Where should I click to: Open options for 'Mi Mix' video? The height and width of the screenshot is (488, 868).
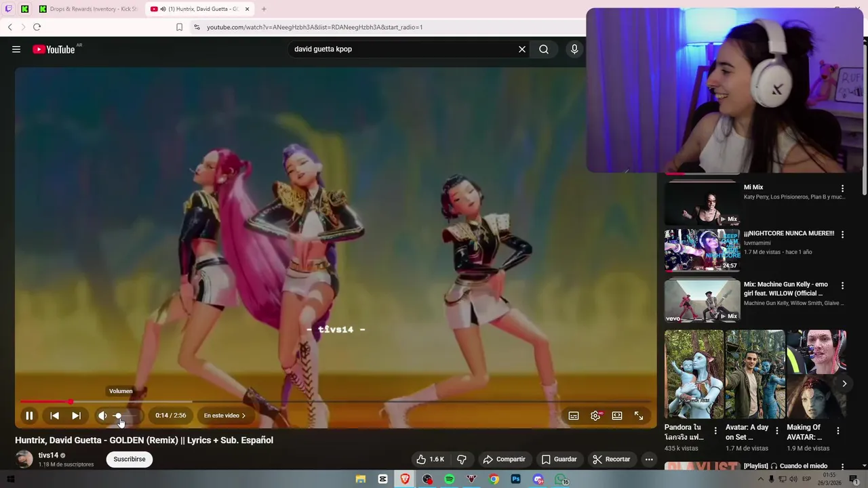843,188
